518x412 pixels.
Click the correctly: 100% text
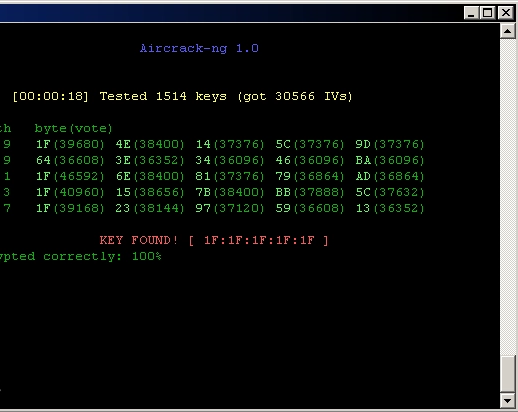(x=102, y=256)
